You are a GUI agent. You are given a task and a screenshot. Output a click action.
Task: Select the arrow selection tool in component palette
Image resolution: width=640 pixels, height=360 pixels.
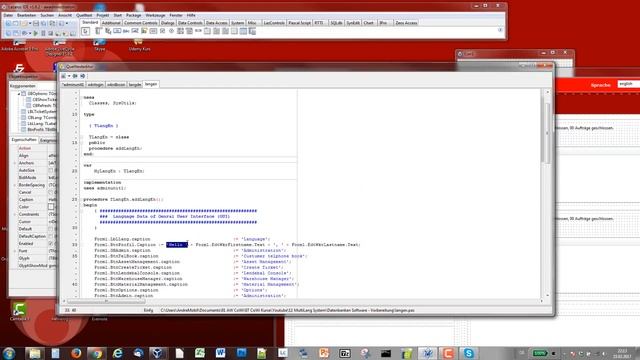(x=85, y=31)
